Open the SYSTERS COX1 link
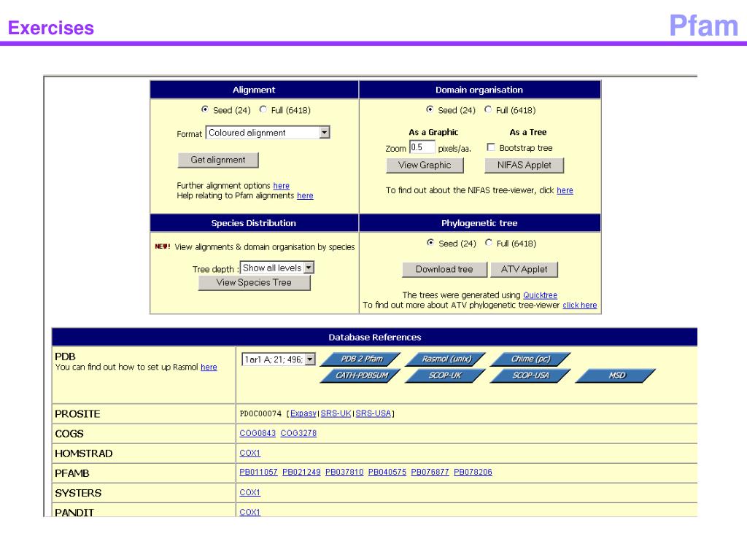Screen dimensions: 747x560 pos(249,492)
